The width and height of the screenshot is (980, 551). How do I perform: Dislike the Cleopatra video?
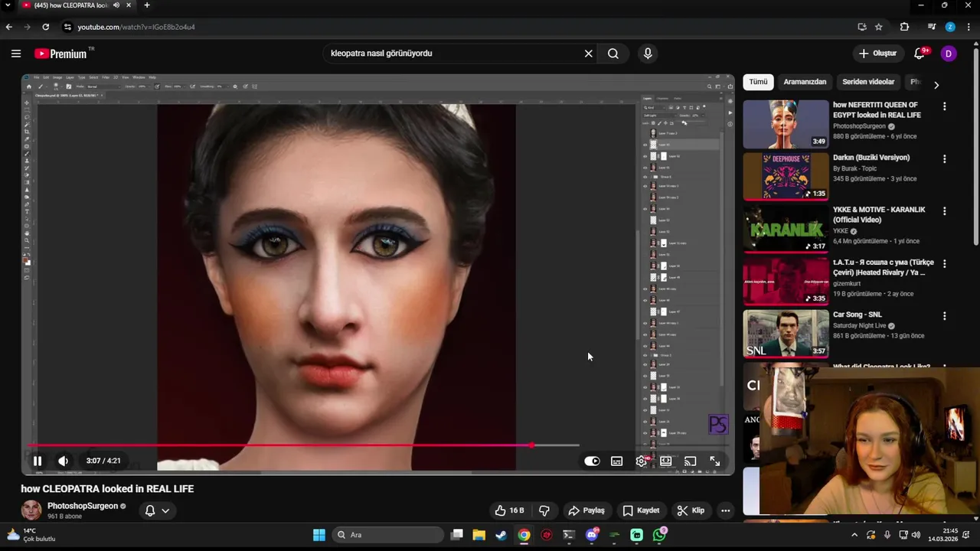tap(544, 510)
